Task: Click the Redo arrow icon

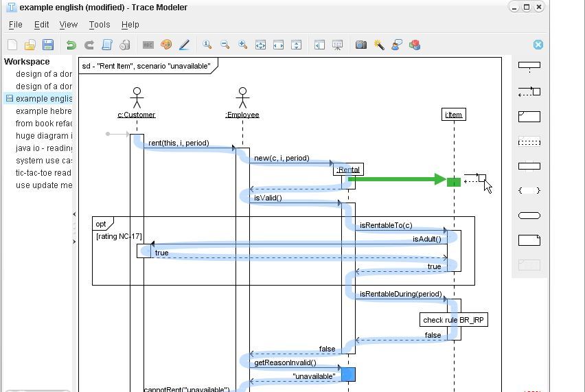Action: 89,45
